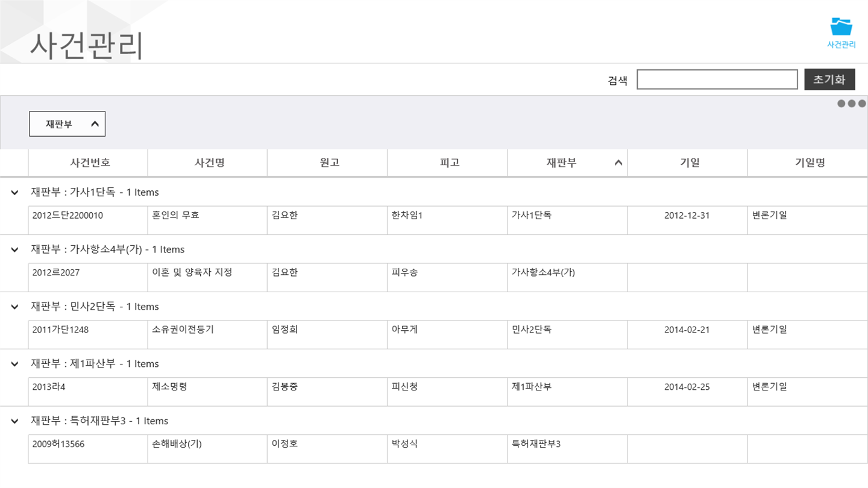Image resolution: width=868 pixels, height=488 pixels.
Task: Collapse the 특허재판부3 group chevron
Action: (14, 421)
